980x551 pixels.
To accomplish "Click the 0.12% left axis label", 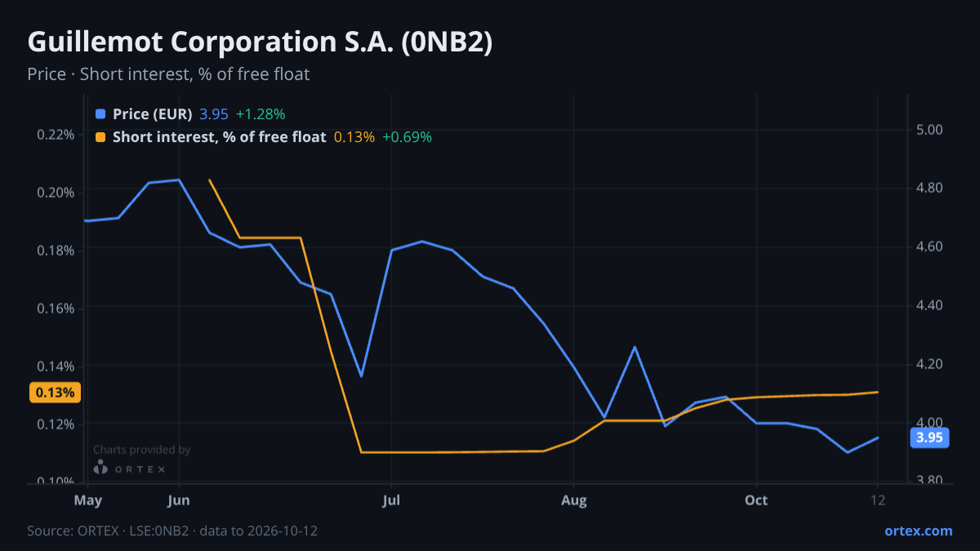I will click(x=56, y=424).
